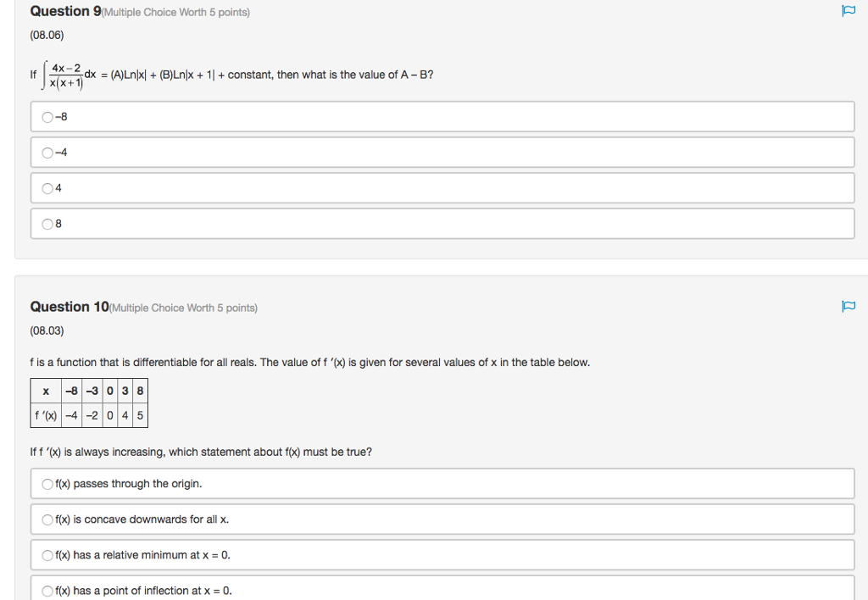Select the -8 answer for Question 9
868x600 pixels.
coord(48,116)
